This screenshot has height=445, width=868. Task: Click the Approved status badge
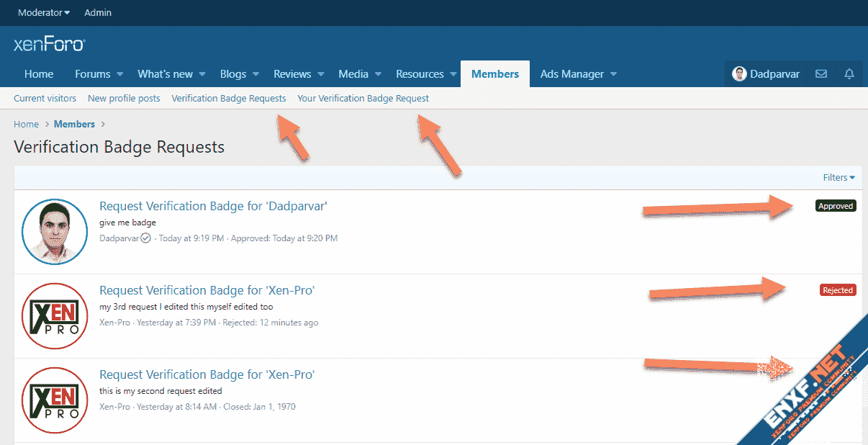tap(836, 206)
